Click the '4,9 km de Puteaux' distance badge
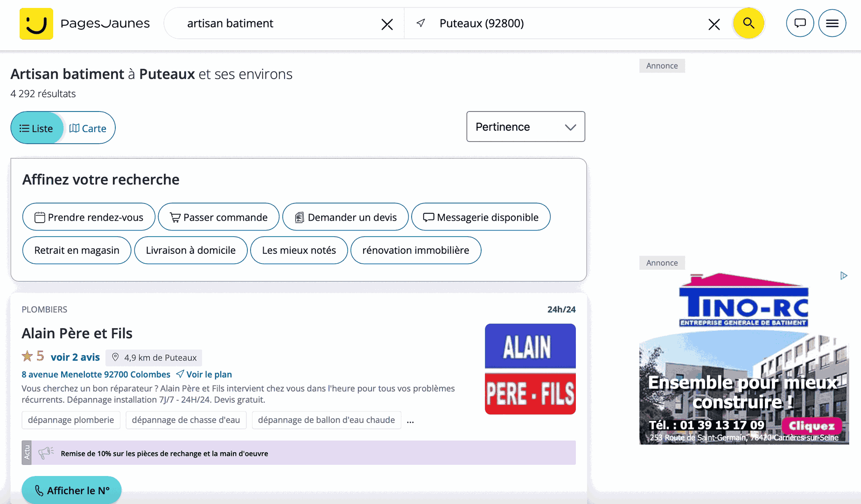Viewport: 861px width, 504px height. [154, 357]
